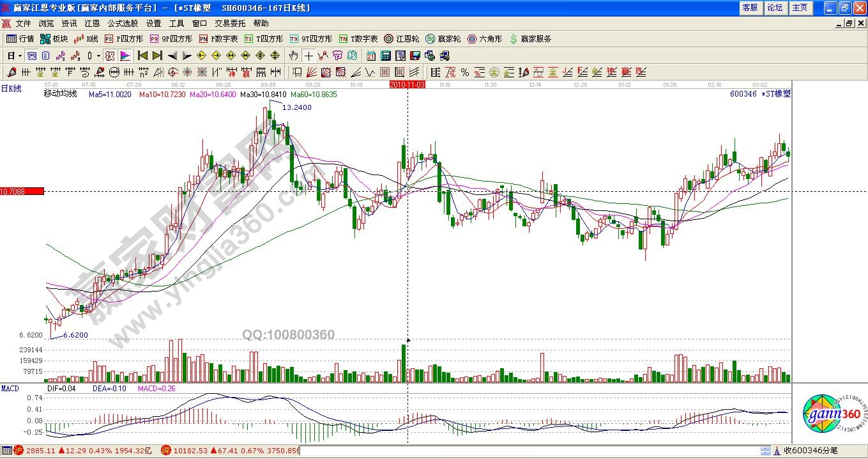The image size is (868, 459).
Task: Select the percent sign drawing tool
Action: coord(465,72)
